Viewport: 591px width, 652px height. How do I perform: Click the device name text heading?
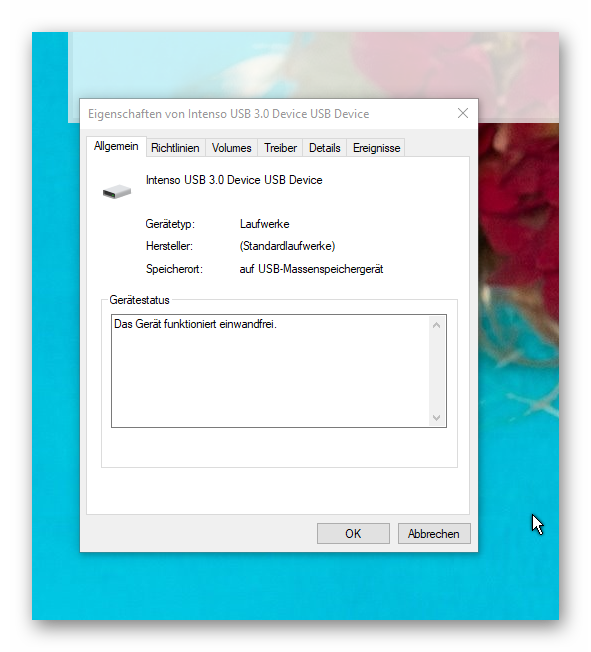[x=234, y=180]
